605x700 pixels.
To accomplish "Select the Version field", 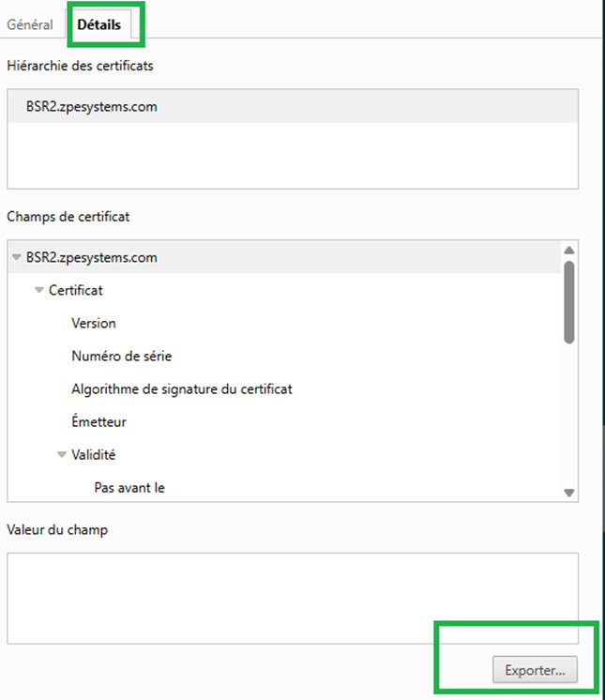I will pos(94,323).
